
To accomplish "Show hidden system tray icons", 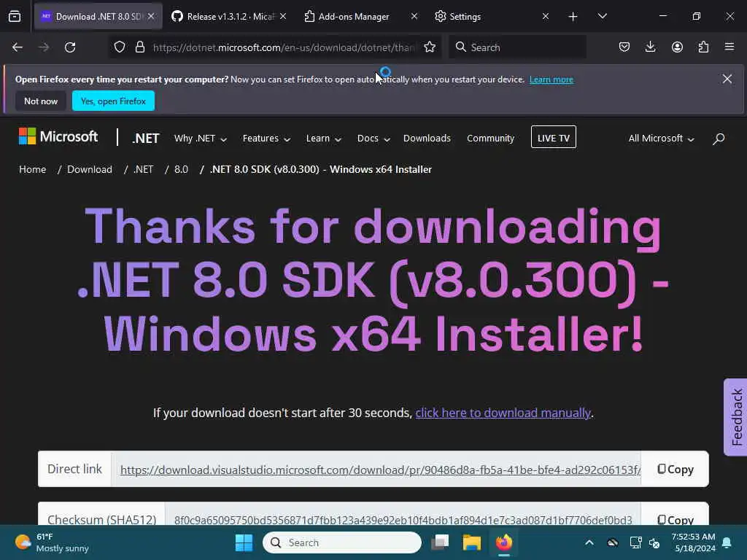I will pyautogui.click(x=589, y=542).
